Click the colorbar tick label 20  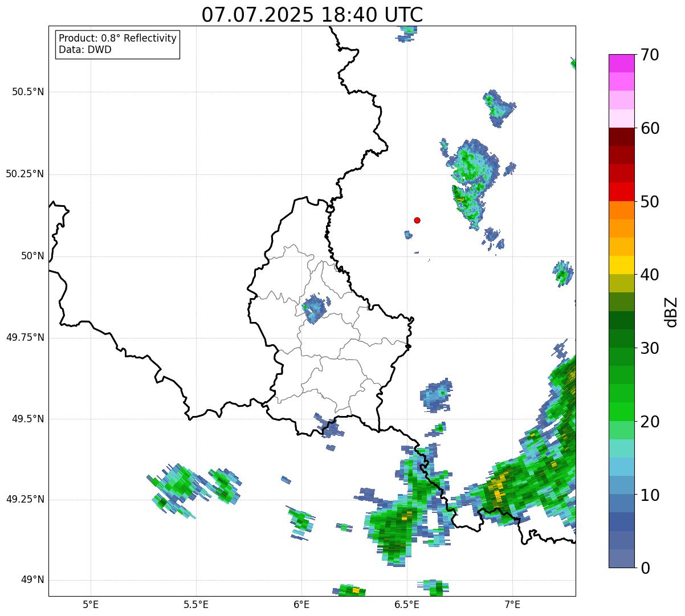[x=650, y=422]
